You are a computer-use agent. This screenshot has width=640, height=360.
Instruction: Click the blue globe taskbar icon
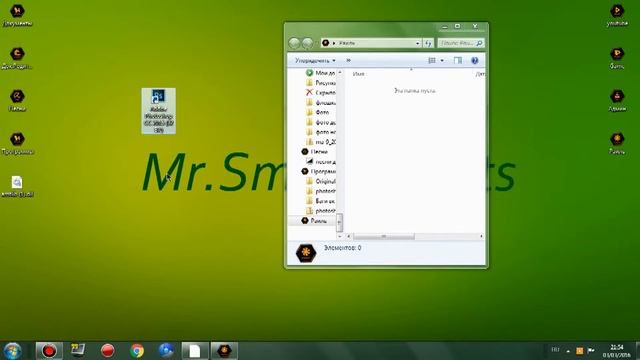(166, 350)
